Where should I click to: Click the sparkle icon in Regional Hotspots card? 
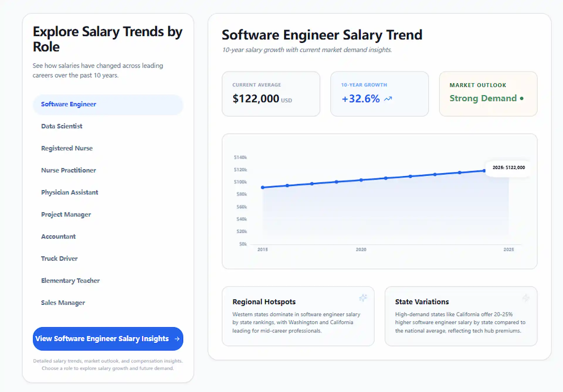(x=363, y=298)
